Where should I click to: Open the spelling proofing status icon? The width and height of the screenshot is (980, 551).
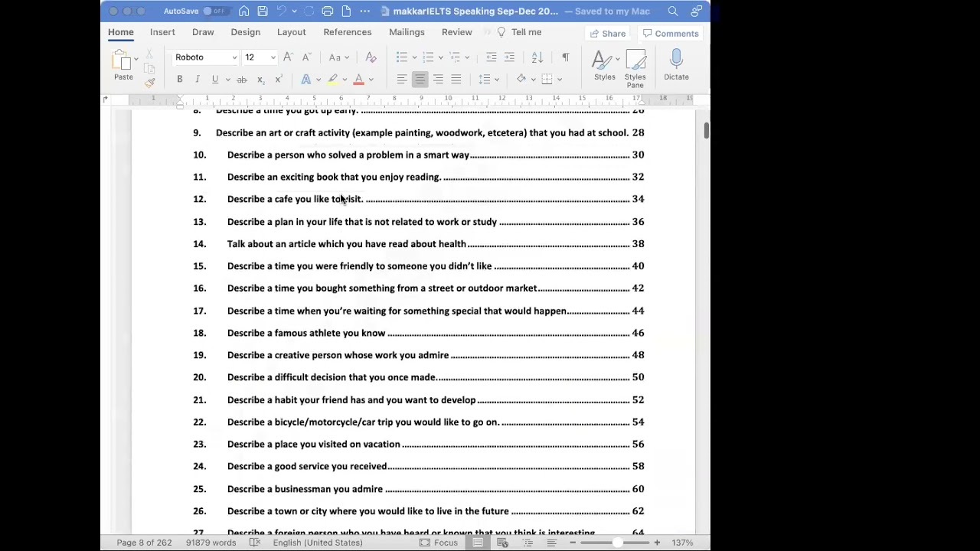(255, 543)
